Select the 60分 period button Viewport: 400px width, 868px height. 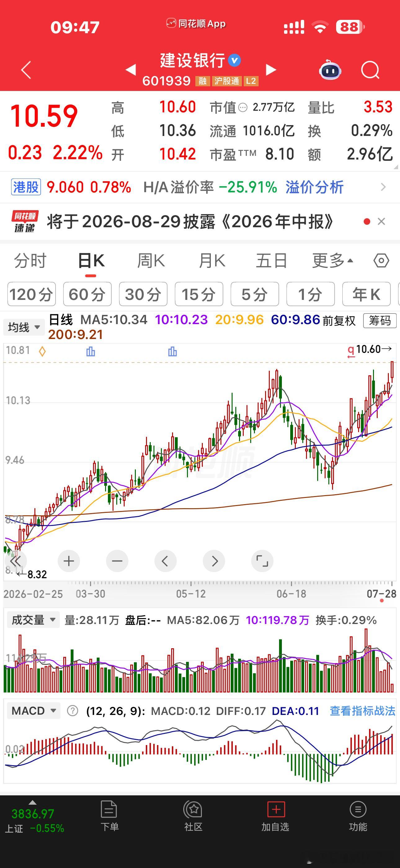pos(87,294)
